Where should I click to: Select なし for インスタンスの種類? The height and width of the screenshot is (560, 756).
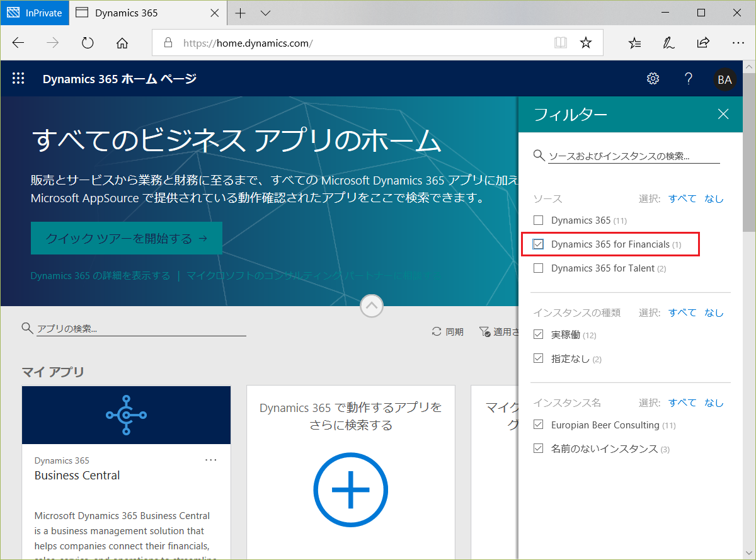point(714,312)
